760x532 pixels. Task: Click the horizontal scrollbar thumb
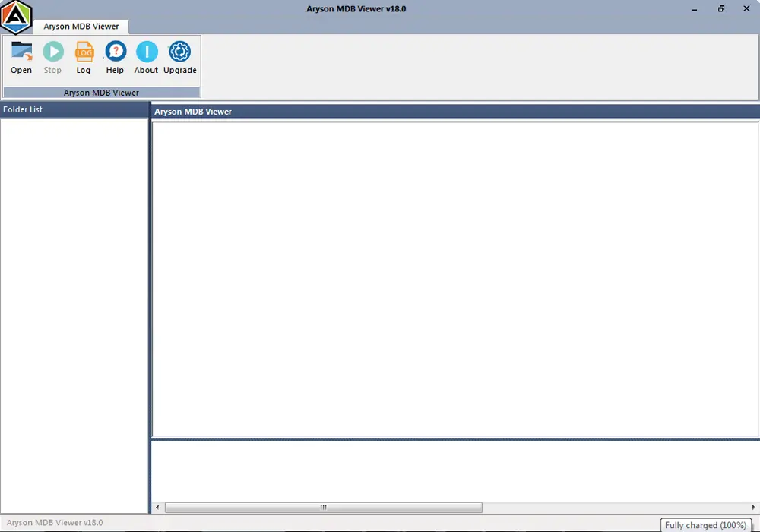point(322,507)
